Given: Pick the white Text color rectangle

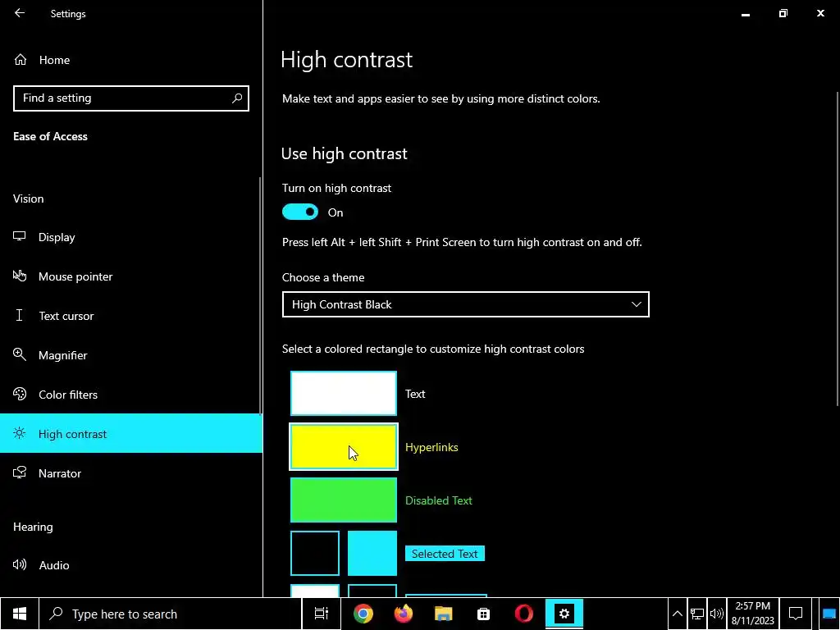Looking at the screenshot, I should [344, 393].
